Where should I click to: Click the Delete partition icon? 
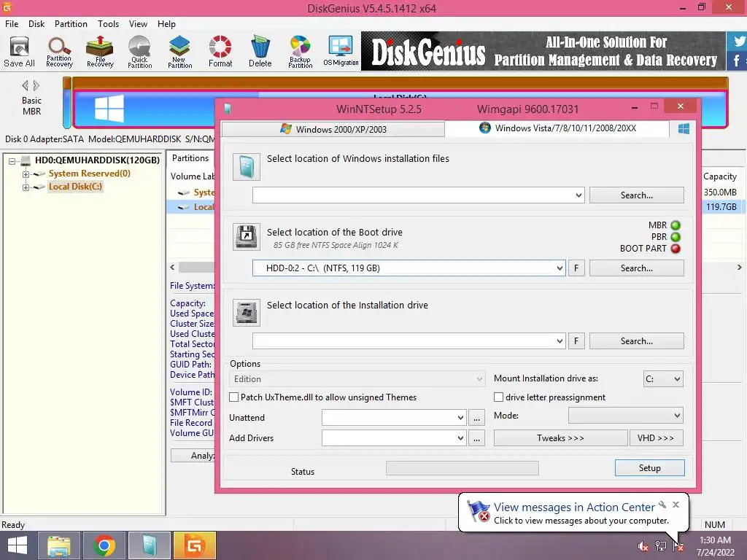coord(260,52)
